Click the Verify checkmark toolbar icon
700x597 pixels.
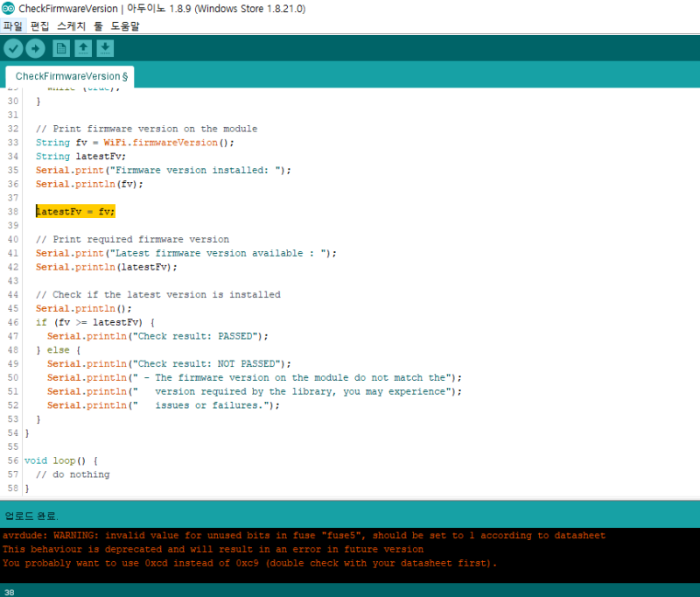click(13, 48)
